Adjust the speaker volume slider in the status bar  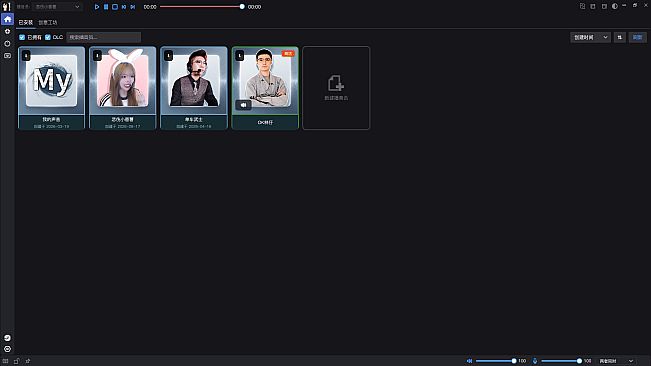496,361
